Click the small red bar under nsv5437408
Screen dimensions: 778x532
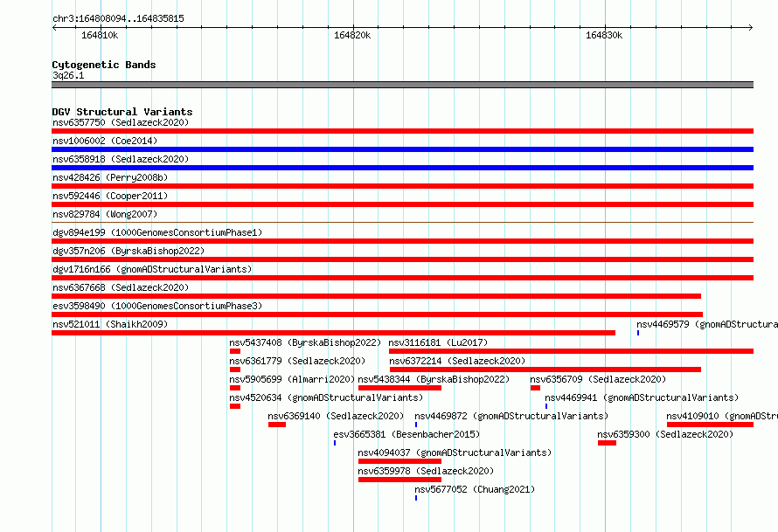[235, 351]
